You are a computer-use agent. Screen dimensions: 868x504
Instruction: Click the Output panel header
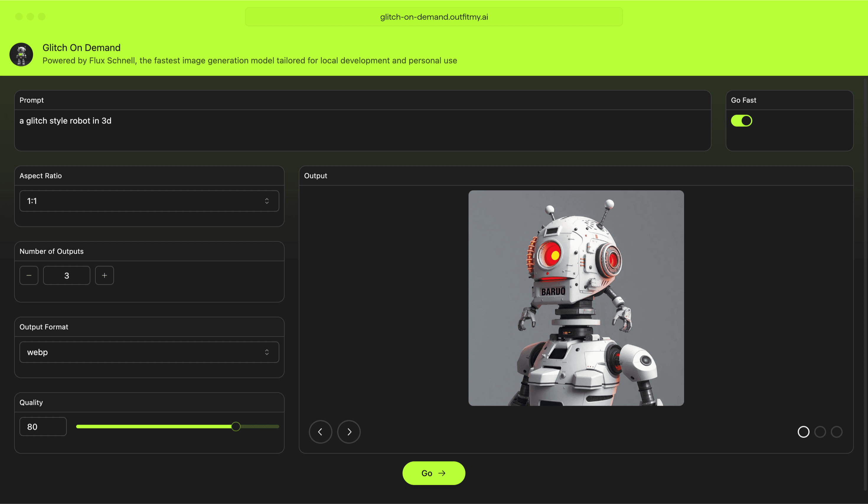(x=316, y=176)
